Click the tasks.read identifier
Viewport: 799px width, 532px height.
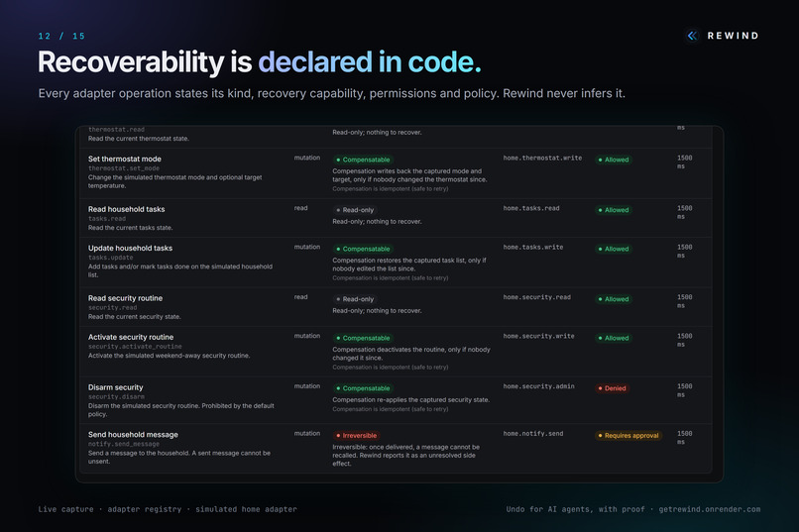coord(107,219)
